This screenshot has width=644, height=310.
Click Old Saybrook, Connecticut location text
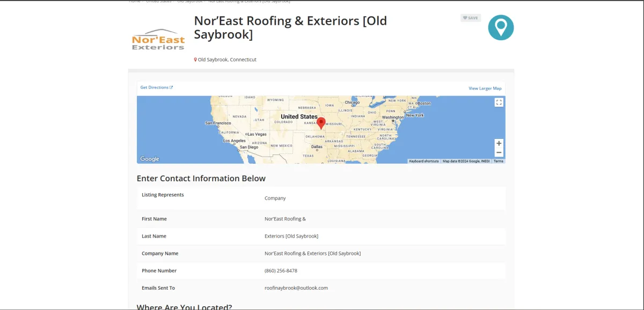point(227,60)
